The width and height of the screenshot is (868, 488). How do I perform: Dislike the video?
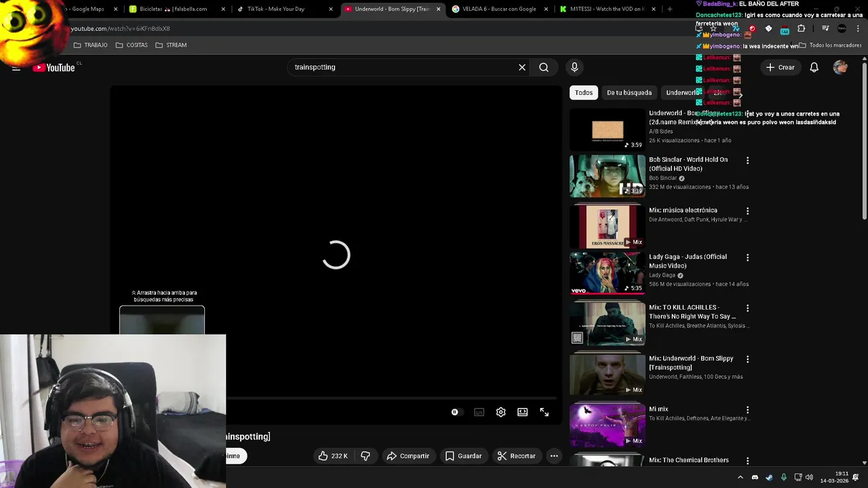(366, 456)
